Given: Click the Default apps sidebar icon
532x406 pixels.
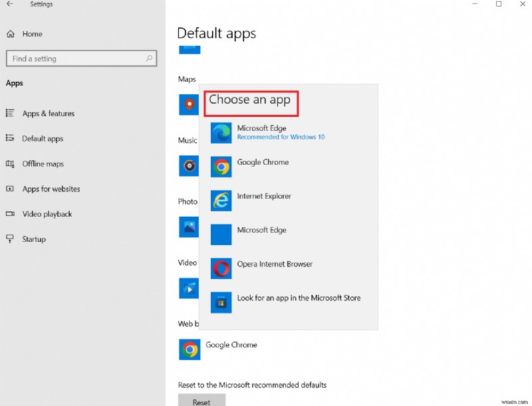Looking at the screenshot, I should 10,138.
